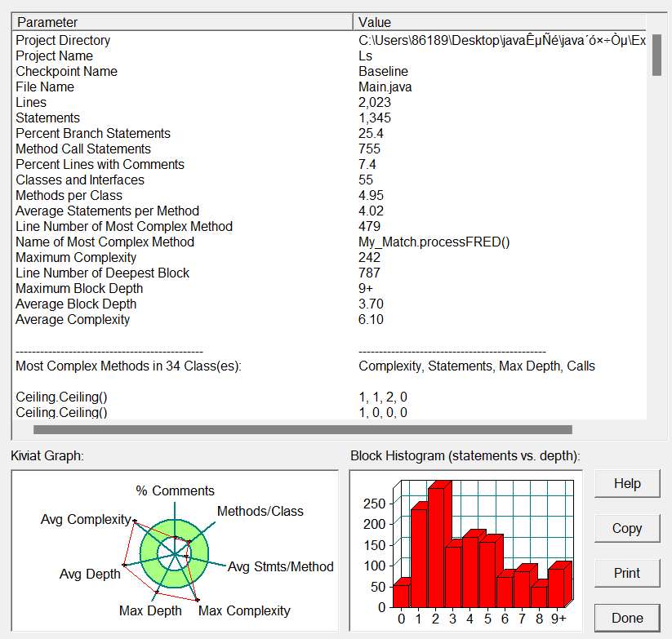
Task: Click the histogram bar for depth 9+
Action: 556,588
